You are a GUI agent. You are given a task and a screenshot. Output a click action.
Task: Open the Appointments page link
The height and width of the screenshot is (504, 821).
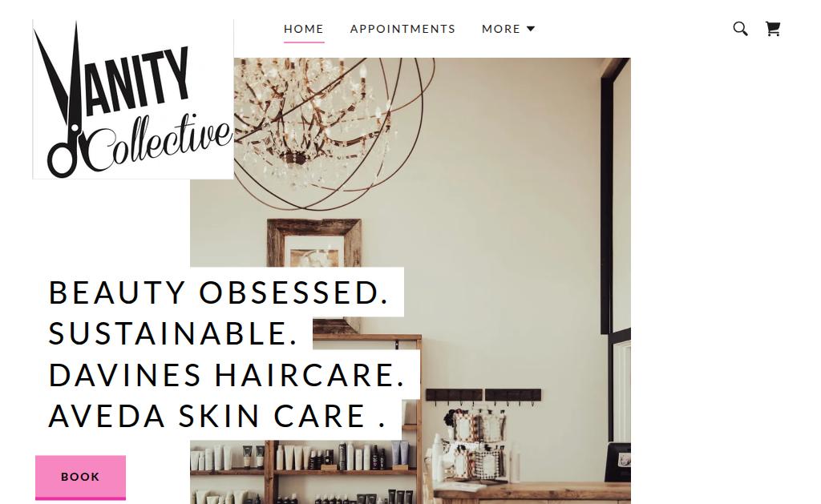(x=402, y=29)
